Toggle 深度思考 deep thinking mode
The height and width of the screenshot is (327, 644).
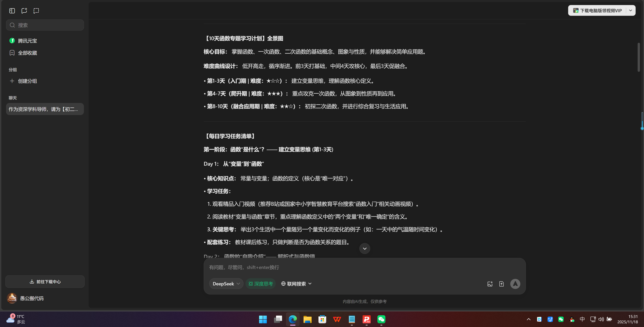260,284
